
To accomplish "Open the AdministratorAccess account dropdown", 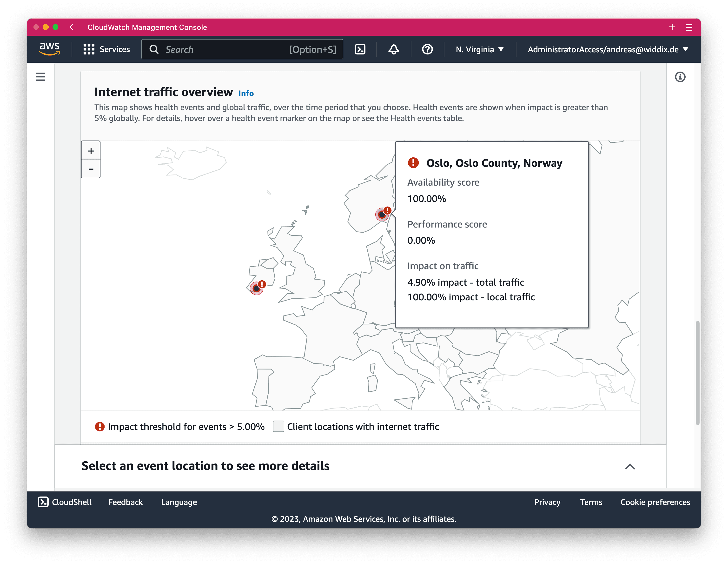I will coord(607,49).
